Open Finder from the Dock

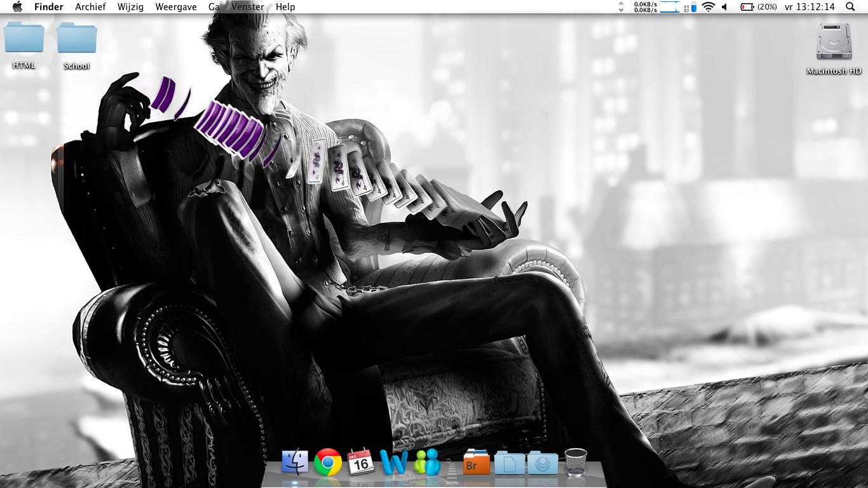click(x=295, y=462)
